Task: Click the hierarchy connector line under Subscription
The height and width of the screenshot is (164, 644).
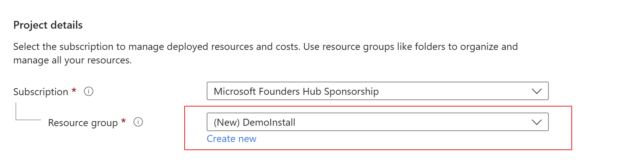Action: (28, 111)
